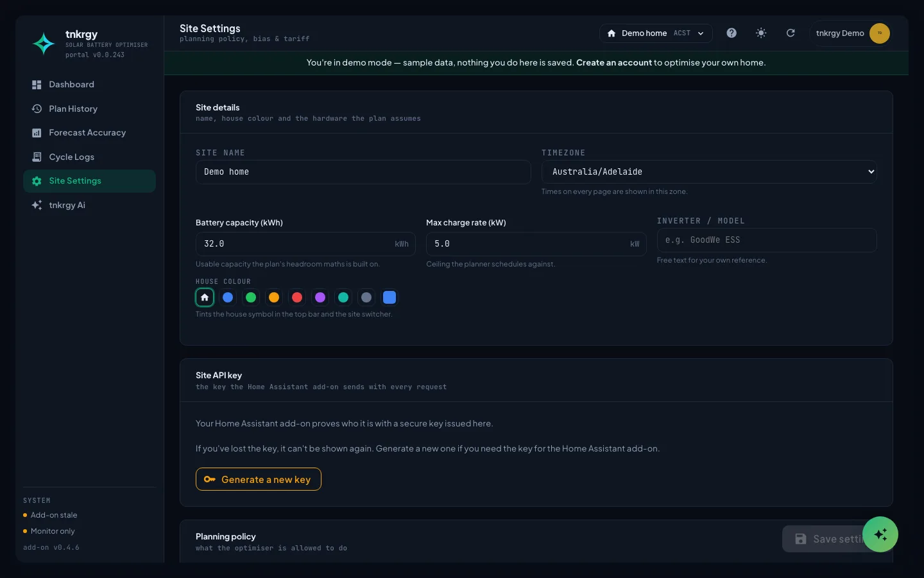The width and height of the screenshot is (924, 578).
Task: Select the purple house colour
Action: (x=320, y=297)
